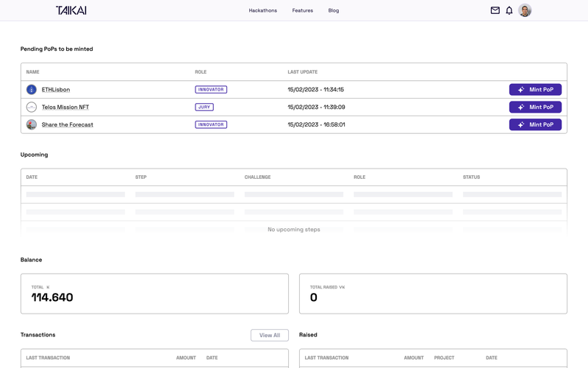This screenshot has width=588, height=368.
Task: Click the Innovator badge for ETHLisbon
Action: (x=211, y=90)
